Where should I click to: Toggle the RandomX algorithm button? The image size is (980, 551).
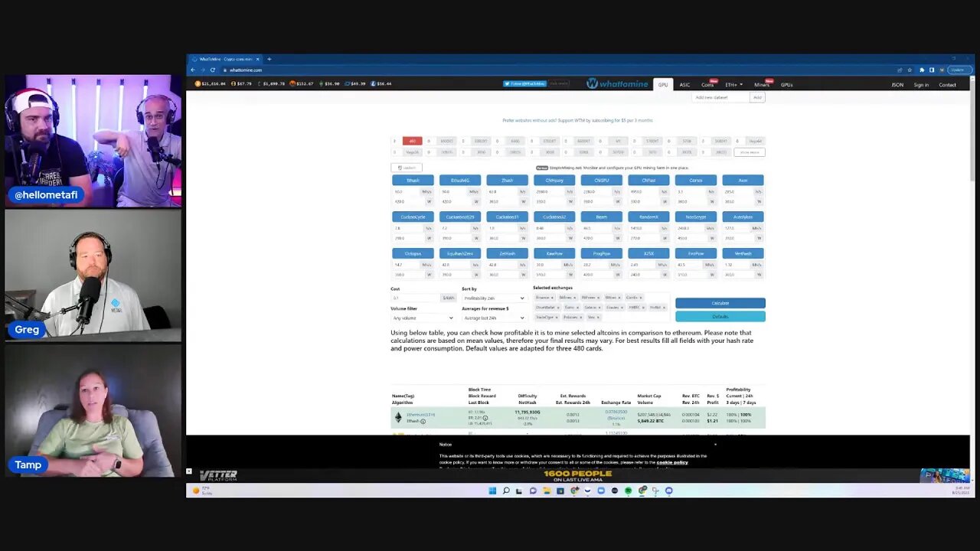click(x=648, y=217)
